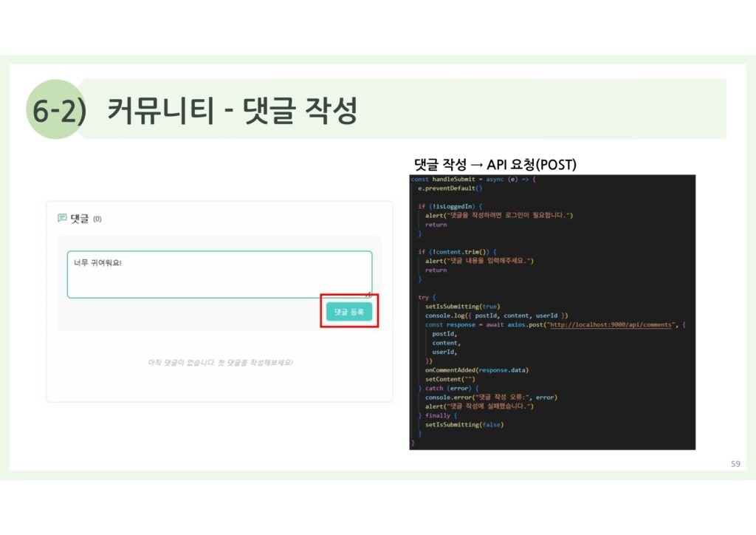Click the 6-2) section number circle
Viewport: 756px width, 535px height.
pos(57,109)
